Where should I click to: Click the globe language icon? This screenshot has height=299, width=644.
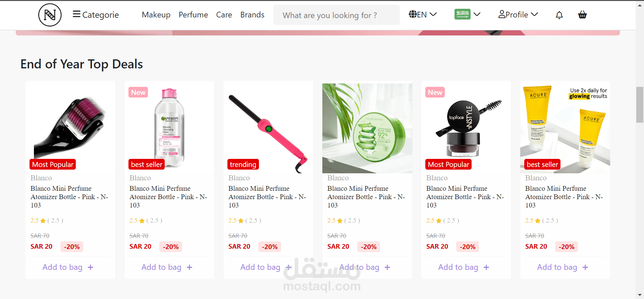(413, 14)
